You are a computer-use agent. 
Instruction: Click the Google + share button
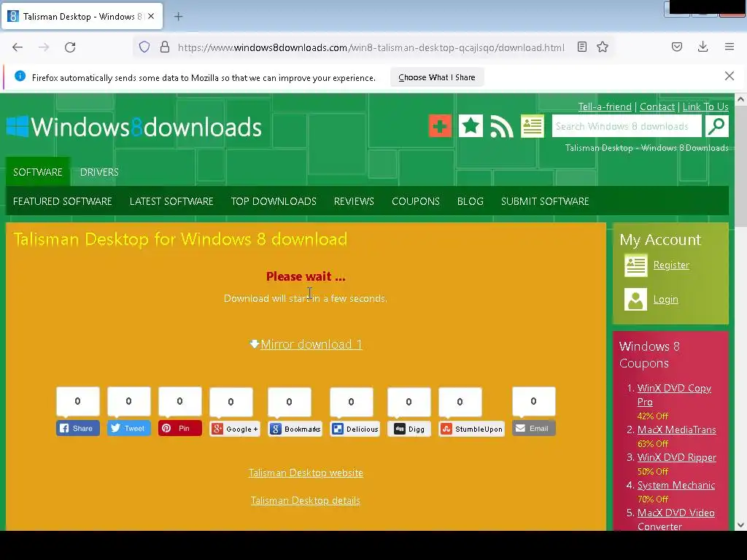(x=235, y=429)
